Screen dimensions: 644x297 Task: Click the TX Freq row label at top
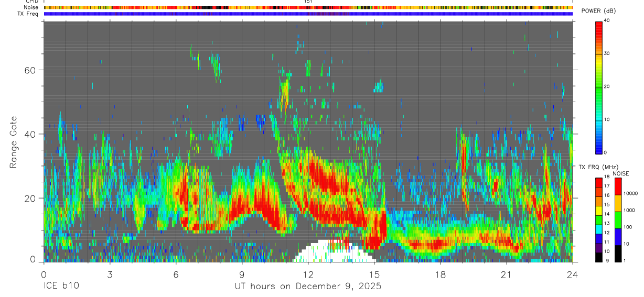pyautogui.click(x=28, y=14)
